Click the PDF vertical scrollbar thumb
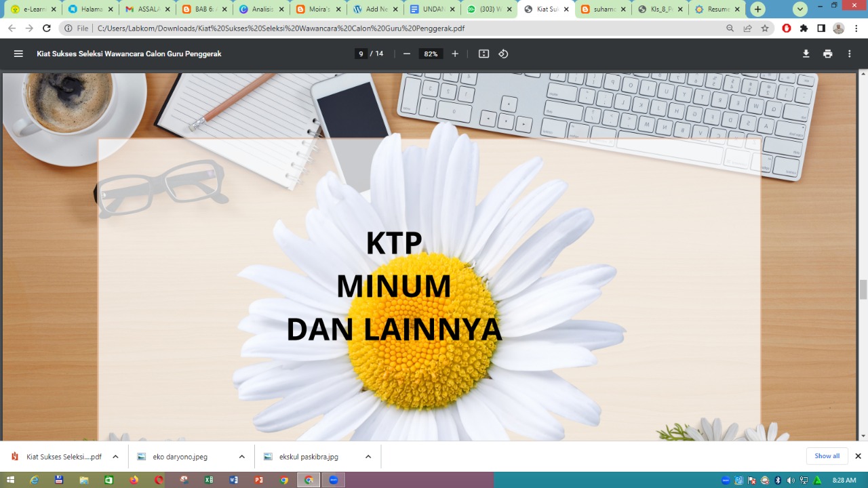Image resolution: width=868 pixels, height=488 pixels. tap(863, 289)
